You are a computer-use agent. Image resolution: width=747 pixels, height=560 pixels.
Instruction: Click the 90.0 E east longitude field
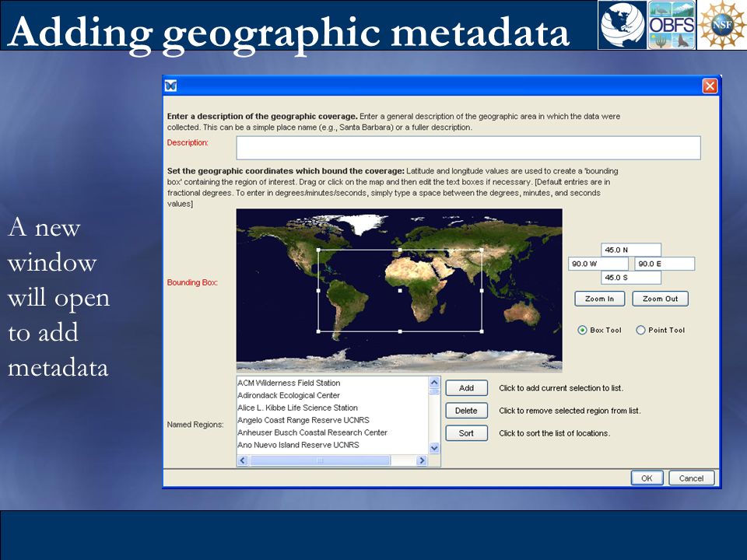664,264
